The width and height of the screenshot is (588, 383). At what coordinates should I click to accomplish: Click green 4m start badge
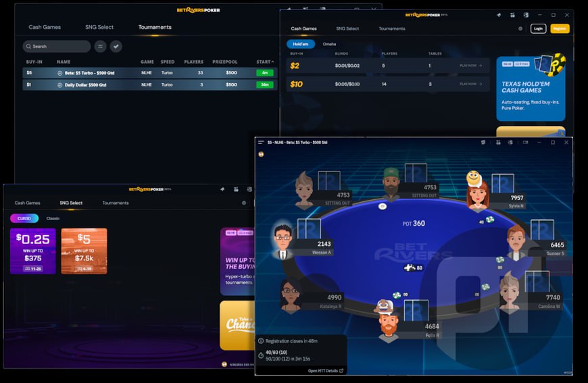coord(265,73)
